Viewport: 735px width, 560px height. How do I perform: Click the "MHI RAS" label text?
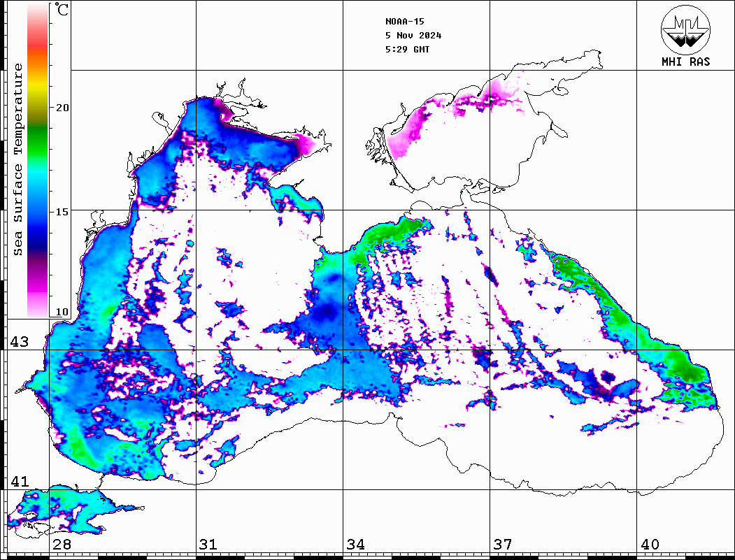pyautogui.click(x=686, y=62)
